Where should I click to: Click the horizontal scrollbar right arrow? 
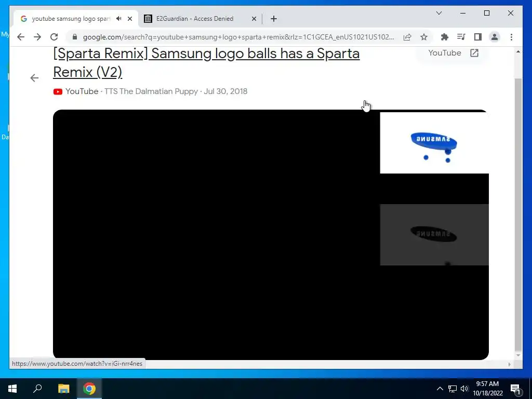pyautogui.click(x=509, y=364)
